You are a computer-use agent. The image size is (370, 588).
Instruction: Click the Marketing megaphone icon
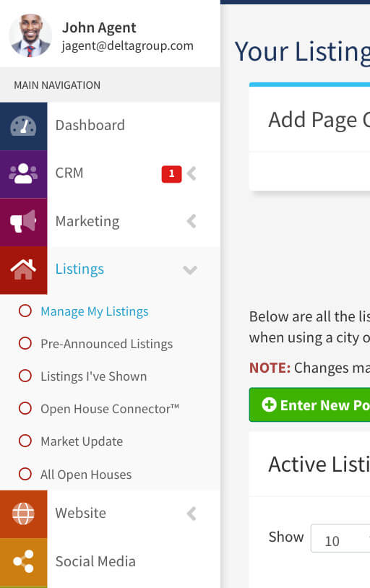(x=23, y=221)
